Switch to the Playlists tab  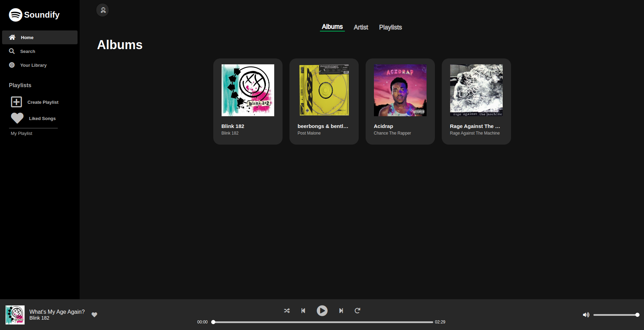pos(390,27)
